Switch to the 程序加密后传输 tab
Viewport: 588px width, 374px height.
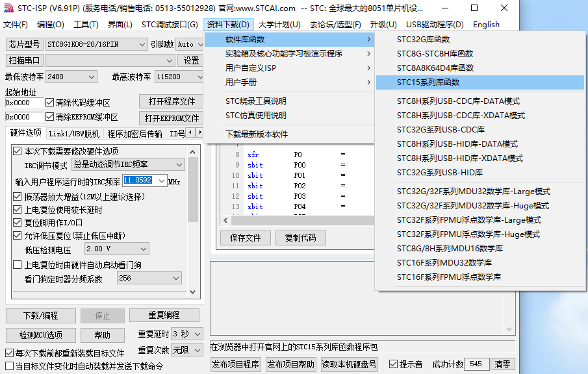tap(134, 134)
